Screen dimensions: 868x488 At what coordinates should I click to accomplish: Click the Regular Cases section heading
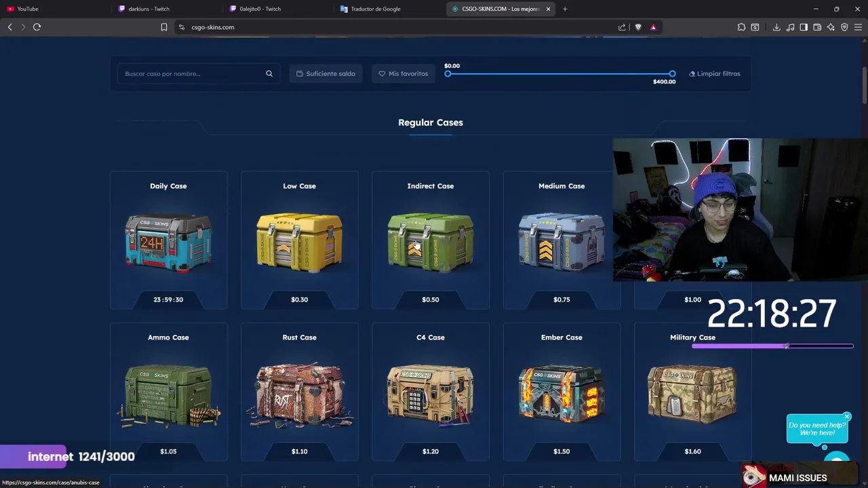431,123
